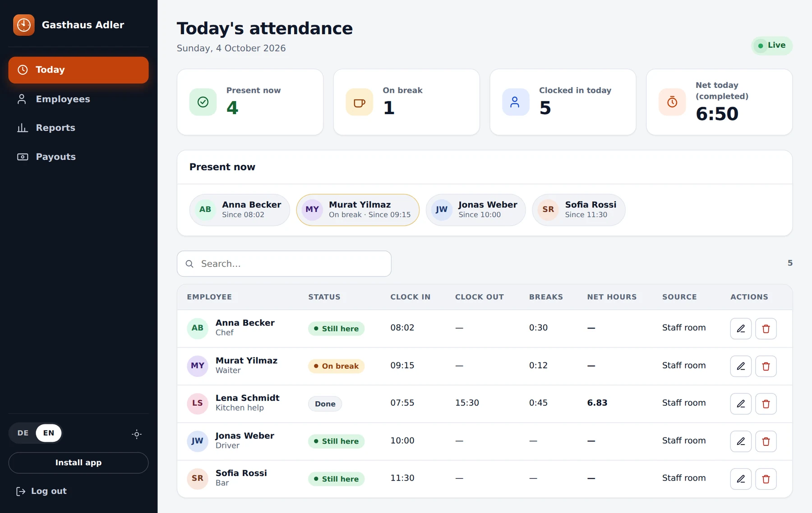
Task: Click Murat Yilmaz's On break status badge
Action: point(336,366)
